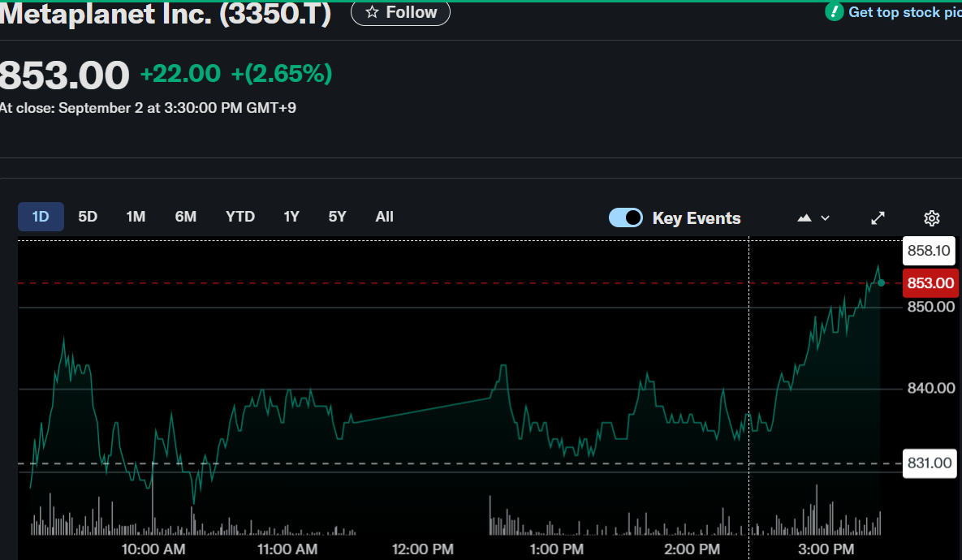This screenshot has height=560, width=962.
Task: Click the +(2.65%) percent change
Action: pyautogui.click(x=282, y=74)
